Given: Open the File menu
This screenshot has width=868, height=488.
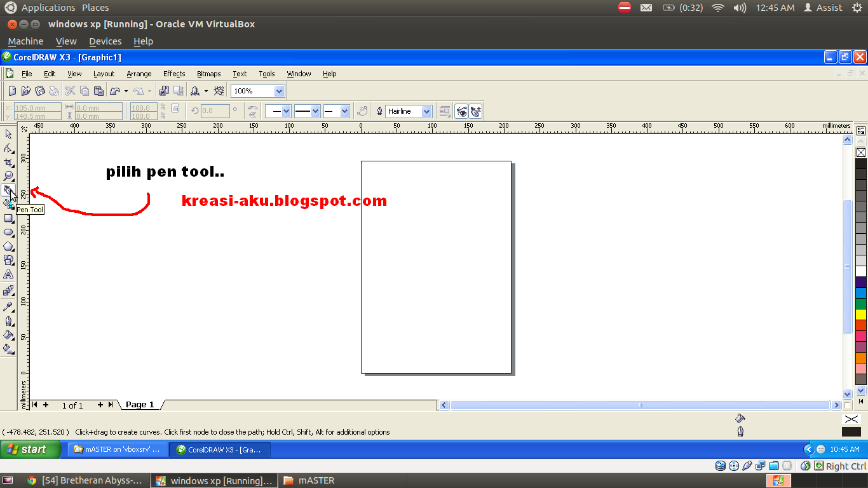Looking at the screenshot, I should [27, 74].
